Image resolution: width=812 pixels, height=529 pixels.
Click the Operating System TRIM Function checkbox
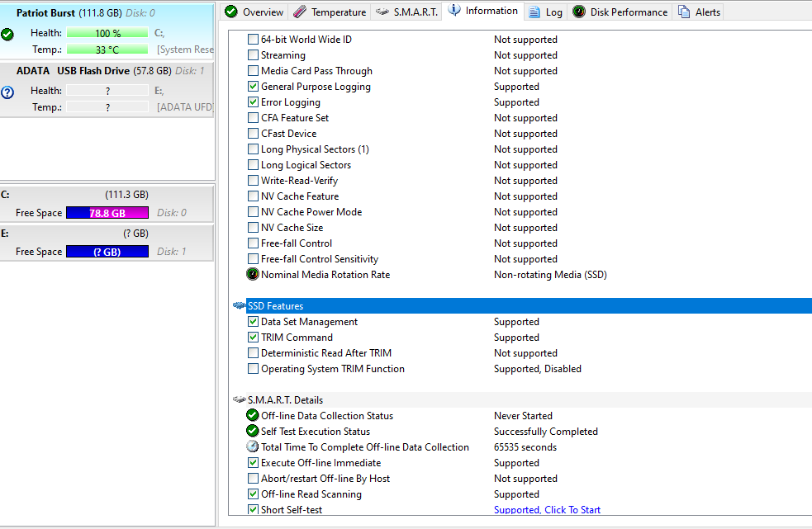click(254, 369)
